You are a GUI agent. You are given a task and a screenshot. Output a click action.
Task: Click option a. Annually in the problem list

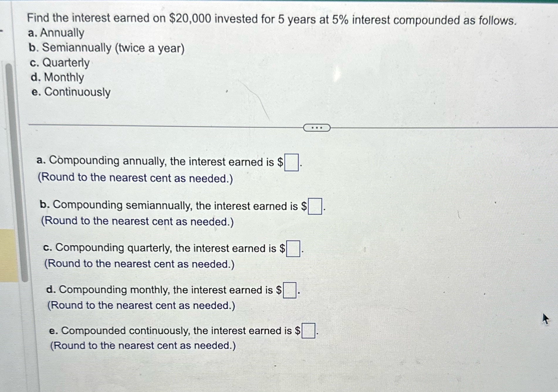point(55,33)
